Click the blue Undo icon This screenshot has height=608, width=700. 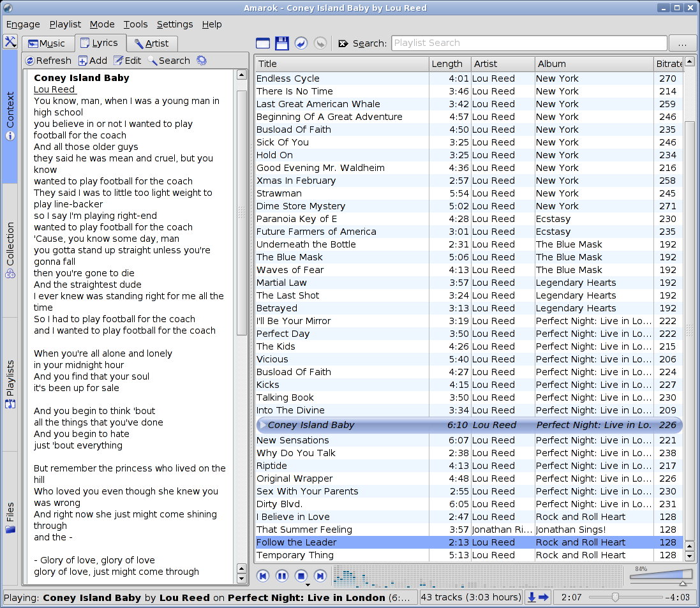point(301,43)
